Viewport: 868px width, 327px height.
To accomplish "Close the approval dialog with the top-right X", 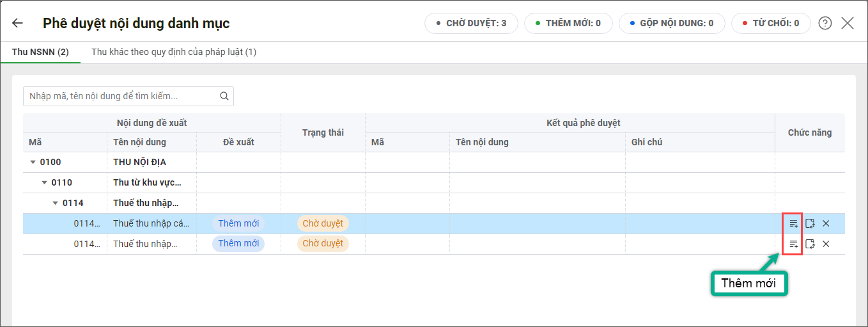I will point(848,24).
